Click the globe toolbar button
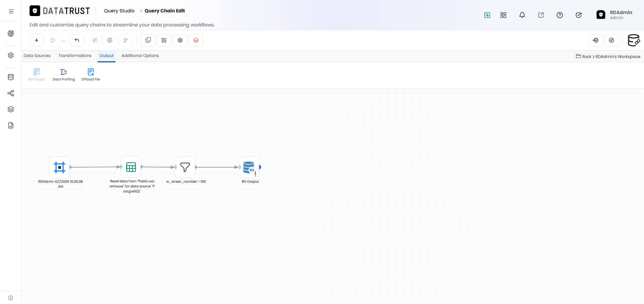644x304 pixels. pos(110,40)
